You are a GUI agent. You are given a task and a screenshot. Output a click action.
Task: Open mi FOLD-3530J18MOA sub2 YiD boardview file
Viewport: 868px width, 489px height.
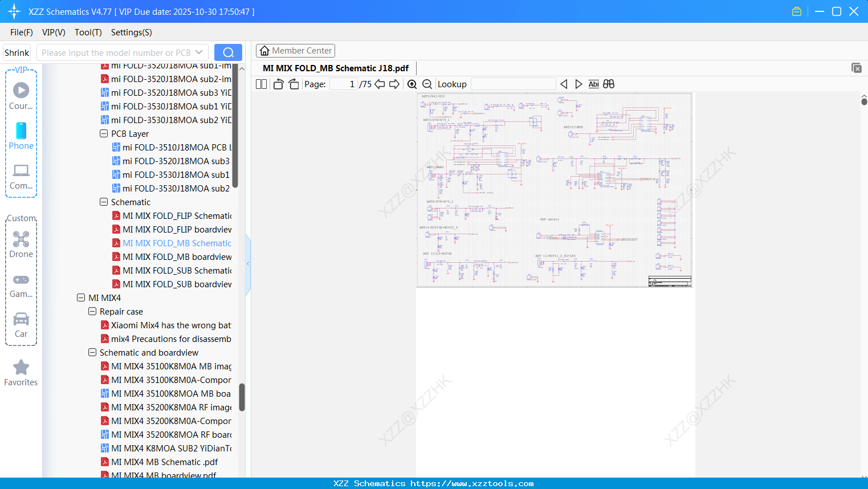[166, 120]
